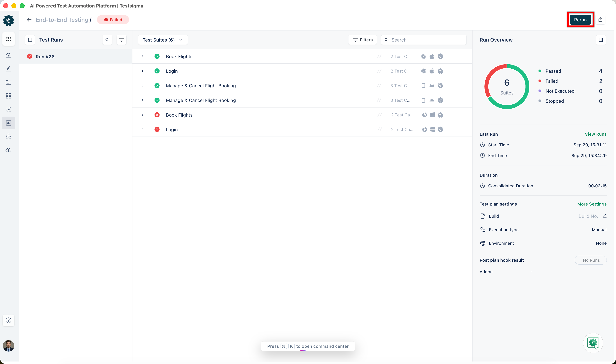Image resolution: width=616 pixels, height=364 pixels.
Task: Click the Search suites input field
Action: [x=424, y=40]
